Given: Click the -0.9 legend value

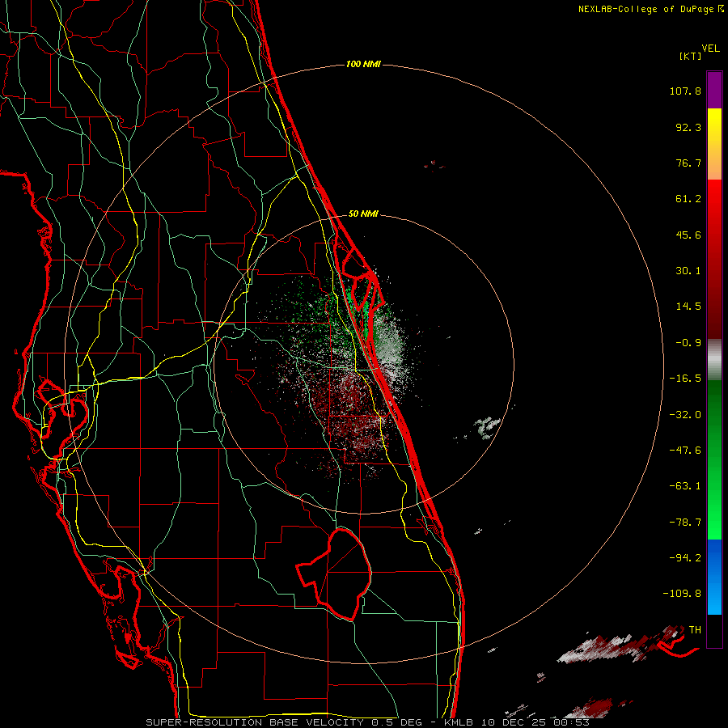Looking at the screenshot, I should 688,343.
